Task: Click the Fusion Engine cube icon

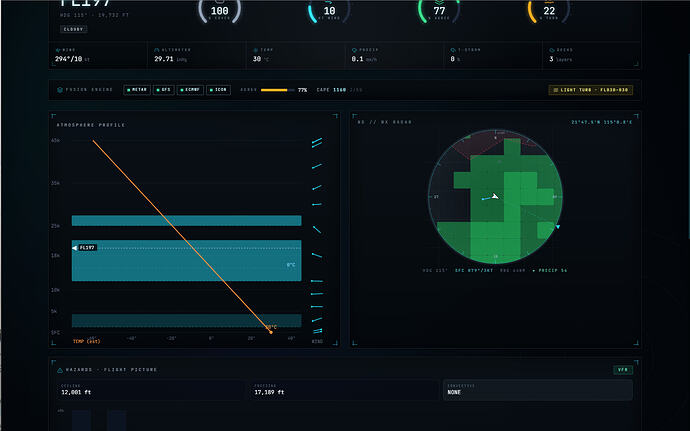Action: tap(60, 90)
